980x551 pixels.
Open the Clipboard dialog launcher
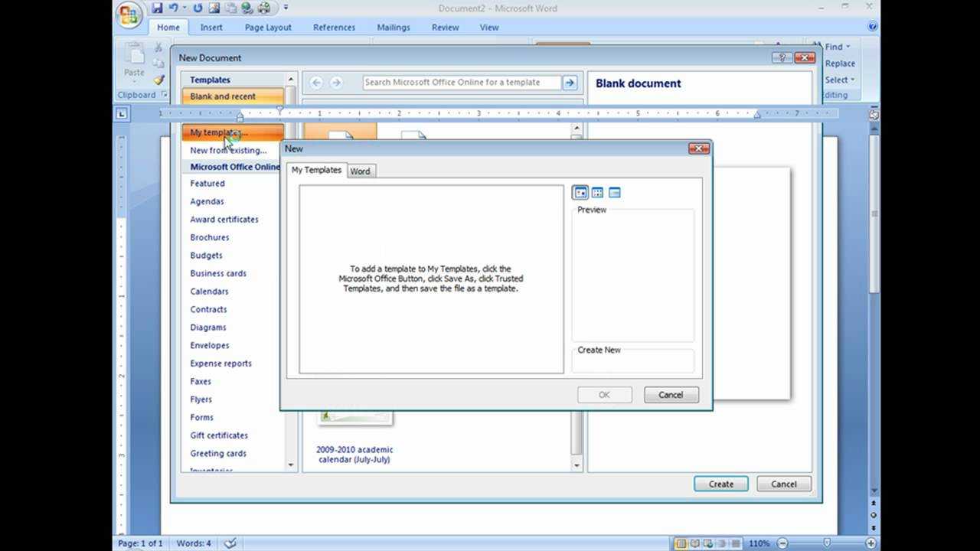(165, 95)
